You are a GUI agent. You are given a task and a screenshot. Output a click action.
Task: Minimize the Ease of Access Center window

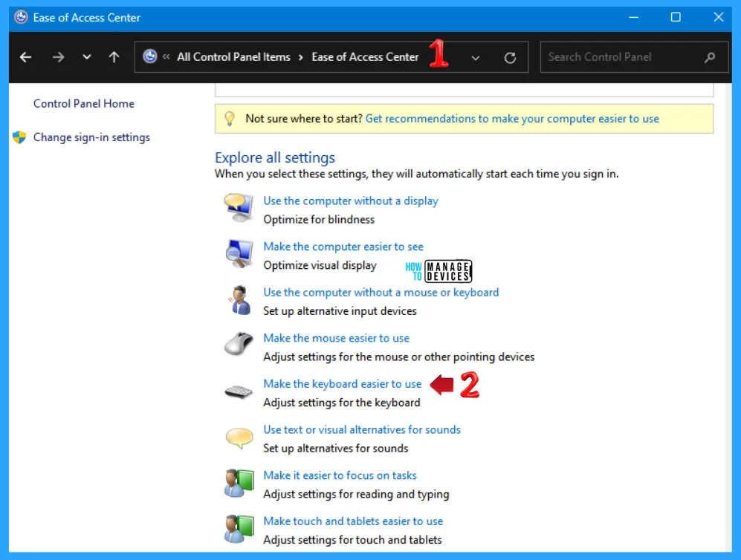(x=633, y=18)
